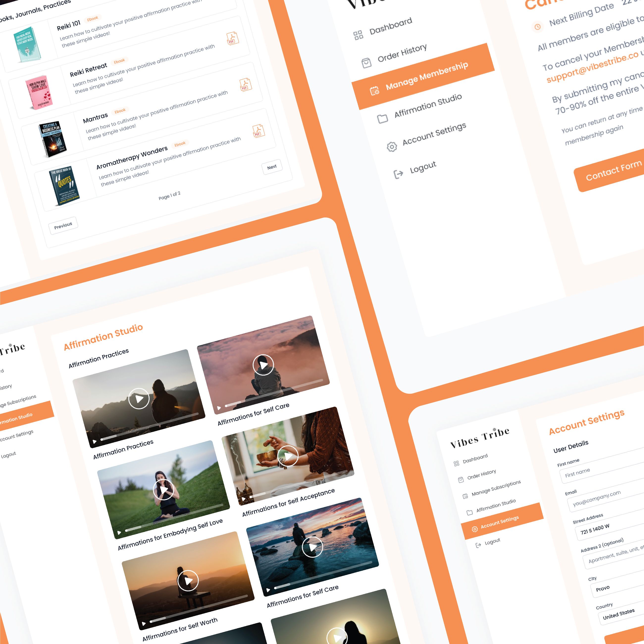Click small play control under Embodying Self Love video

pyautogui.click(x=119, y=533)
